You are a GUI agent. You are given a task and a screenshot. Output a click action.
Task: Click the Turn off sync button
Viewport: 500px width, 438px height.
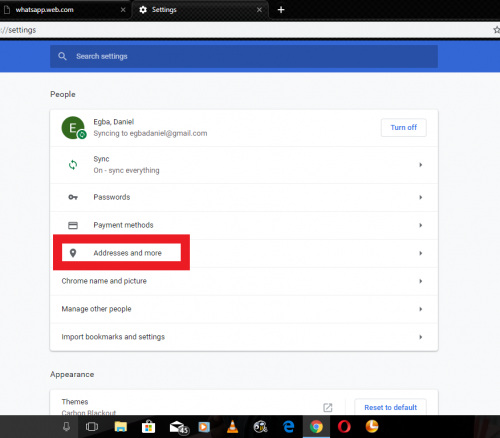tap(404, 127)
